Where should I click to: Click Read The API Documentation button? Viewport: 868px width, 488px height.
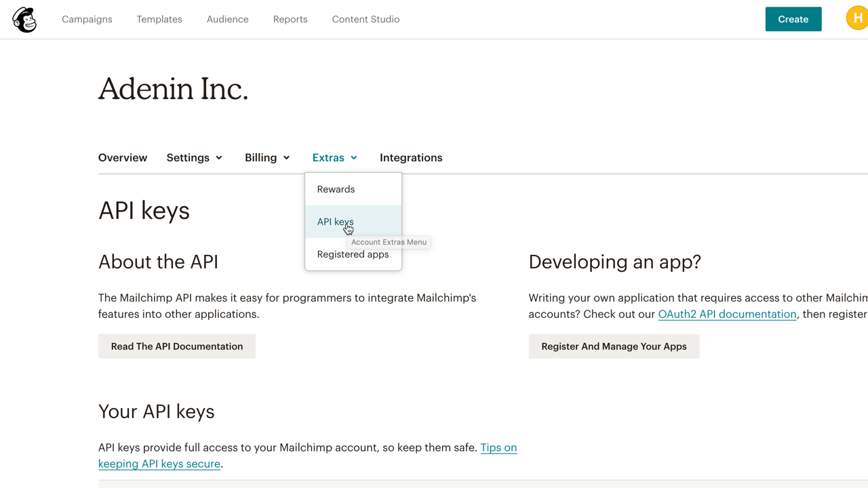pos(177,346)
